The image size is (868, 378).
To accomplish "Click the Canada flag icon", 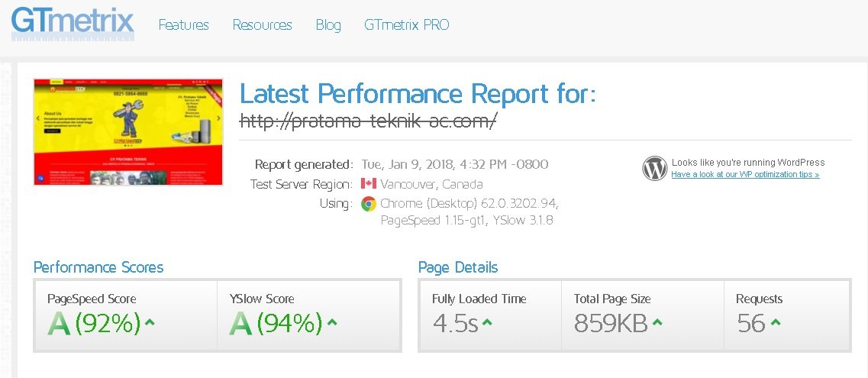I will tap(369, 184).
